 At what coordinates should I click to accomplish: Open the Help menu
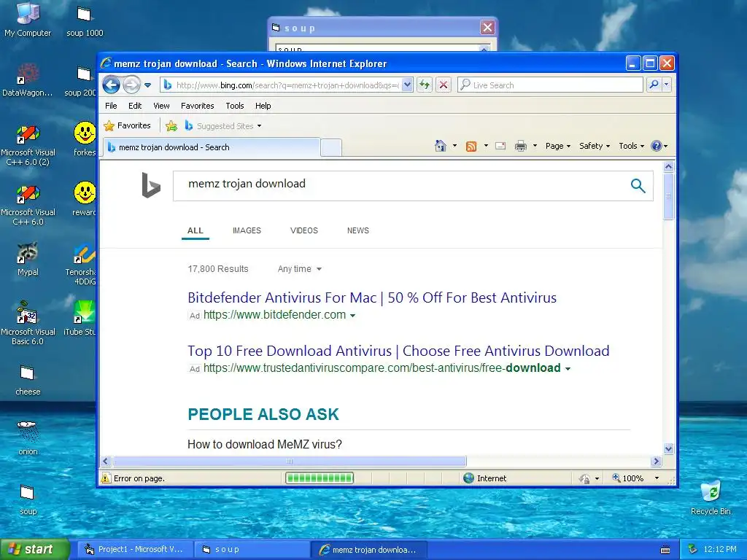click(263, 106)
